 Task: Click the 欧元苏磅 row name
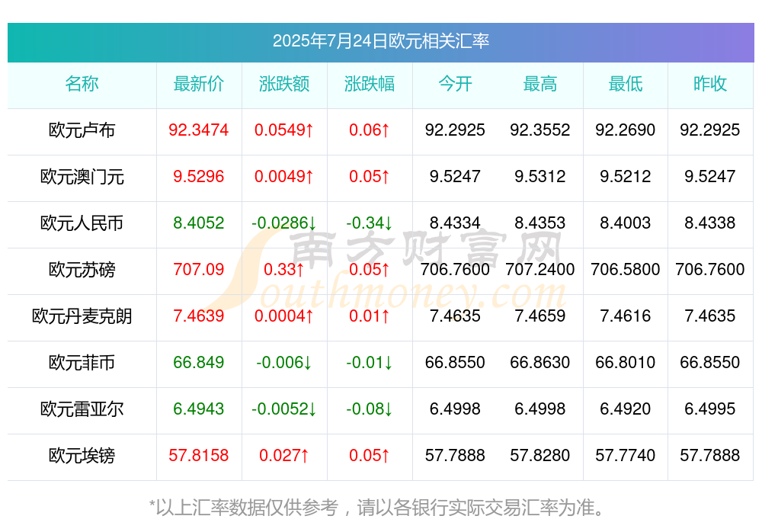pyautogui.click(x=82, y=269)
